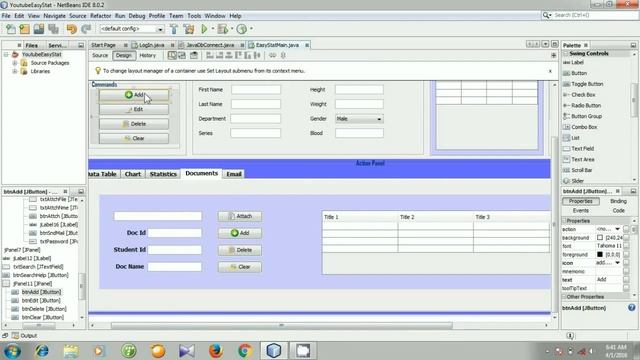Select the Email tab in the form
The height and width of the screenshot is (360, 640).
click(234, 174)
